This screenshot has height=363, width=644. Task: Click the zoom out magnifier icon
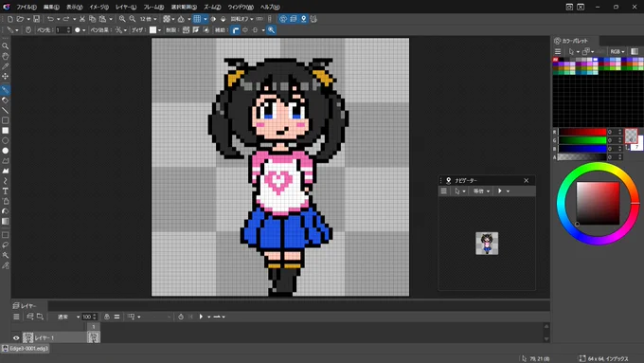(x=133, y=19)
